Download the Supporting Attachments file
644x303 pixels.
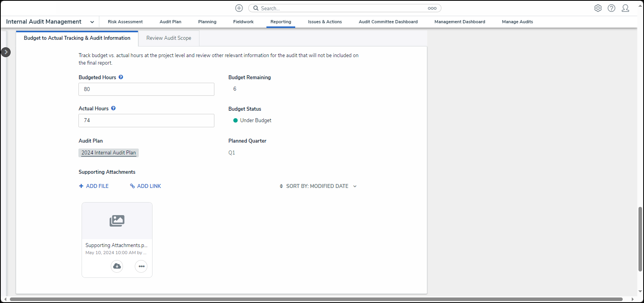point(117,266)
